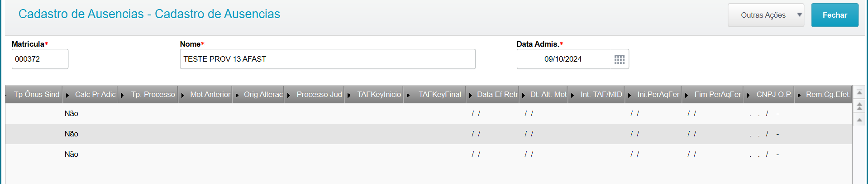Select first row Calc Pr Adic cell Não
Image resolution: width=868 pixels, height=184 pixels.
(71, 113)
